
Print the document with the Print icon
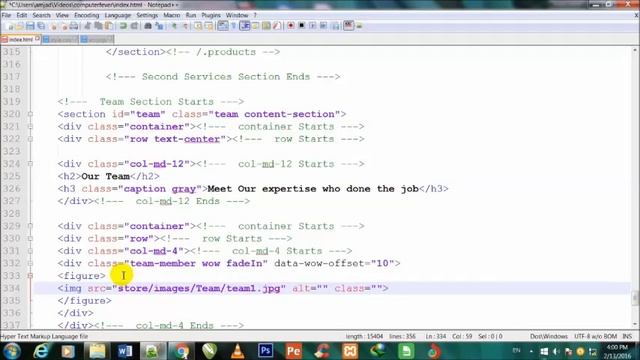(74, 26)
